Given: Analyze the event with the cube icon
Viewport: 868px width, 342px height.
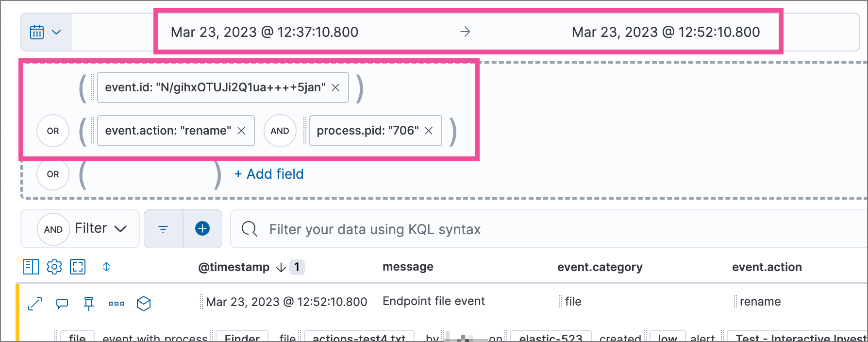Looking at the screenshot, I should 143,303.
